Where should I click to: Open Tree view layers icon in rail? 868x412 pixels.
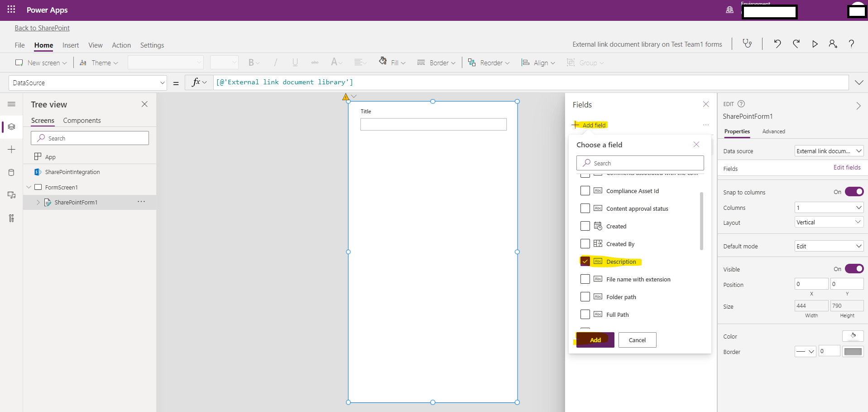point(11,127)
